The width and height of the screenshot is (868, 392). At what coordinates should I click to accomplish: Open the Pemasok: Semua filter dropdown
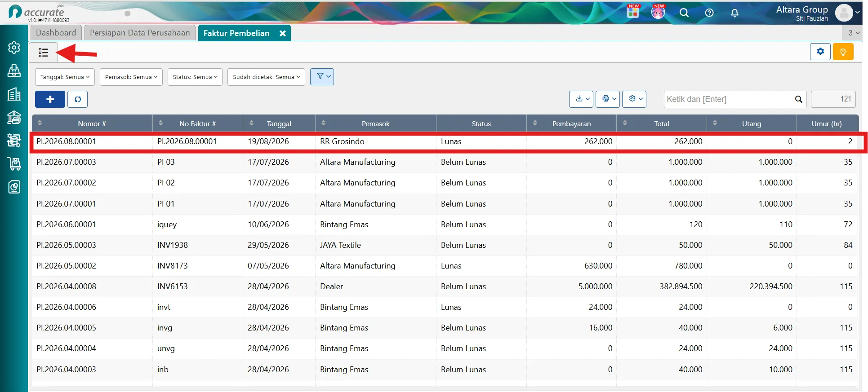click(x=131, y=77)
